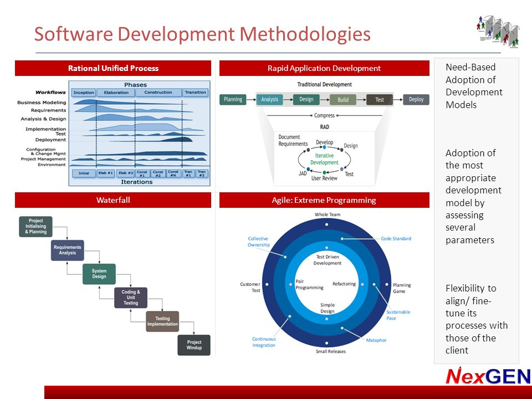Click the Document Requirements label in RAD
Image resolution: width=532 pixels, height=399 pixels.
pyautogui.click(x=293, y=140)
